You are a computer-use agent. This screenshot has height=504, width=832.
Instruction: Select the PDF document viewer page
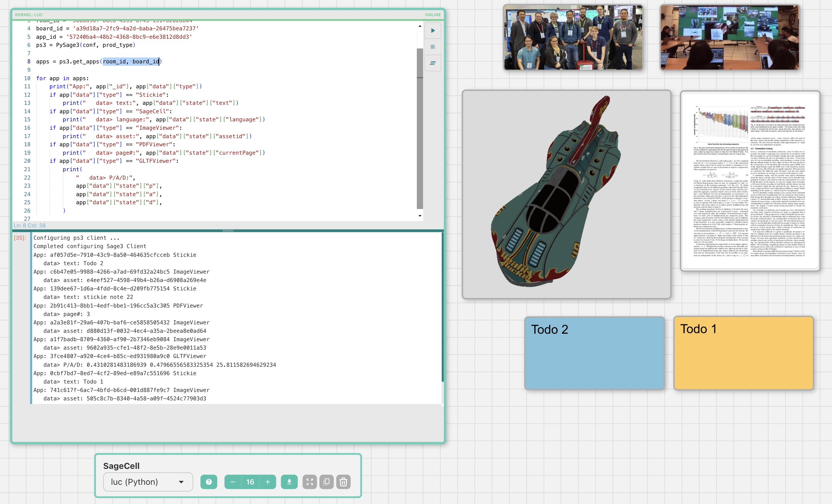click(x=750, y=181)
